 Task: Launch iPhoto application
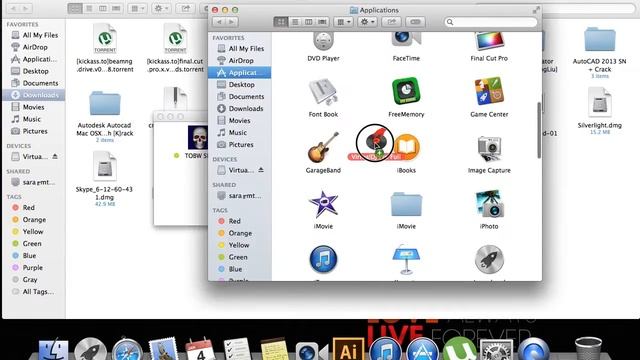pyautogui.click(x=489, y=204)
